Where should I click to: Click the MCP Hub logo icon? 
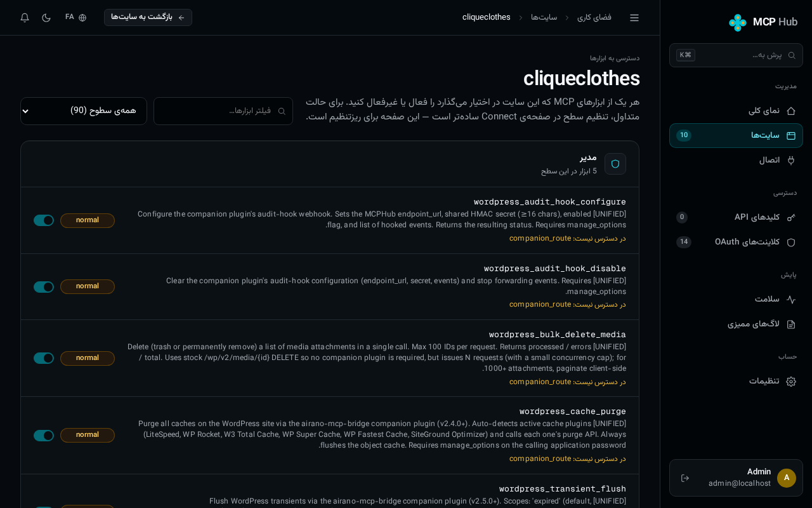tap(738, 22)
